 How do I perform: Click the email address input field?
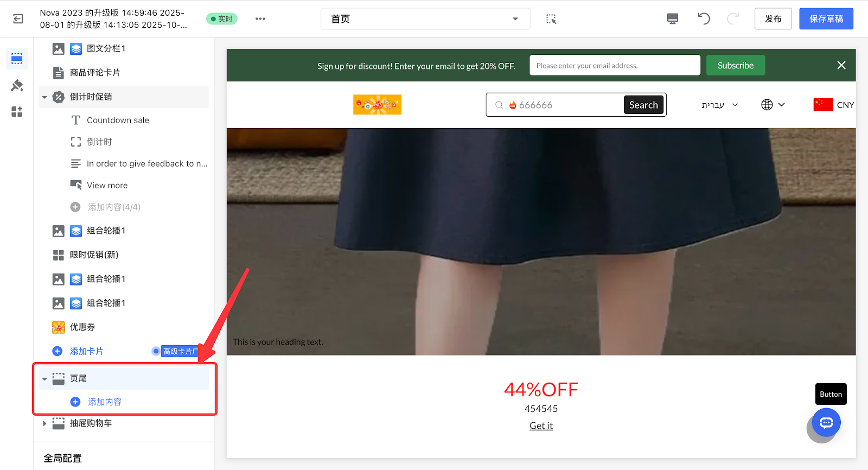pos(614,66)
